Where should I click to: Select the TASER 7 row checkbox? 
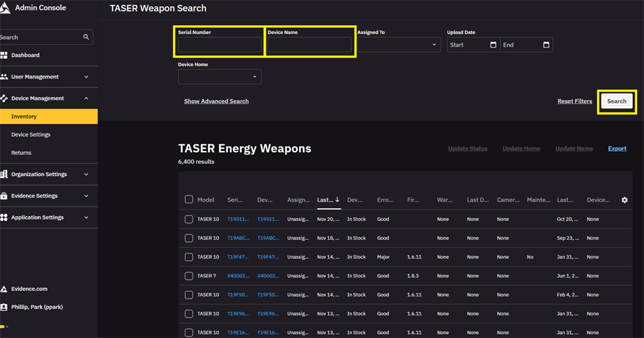pyautogui.click(x=188, y=276)
